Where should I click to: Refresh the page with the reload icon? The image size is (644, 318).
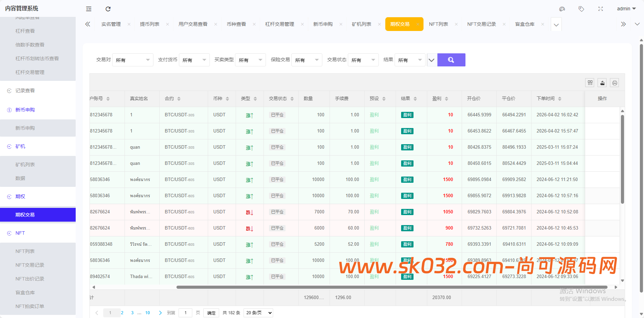point(108,9)
